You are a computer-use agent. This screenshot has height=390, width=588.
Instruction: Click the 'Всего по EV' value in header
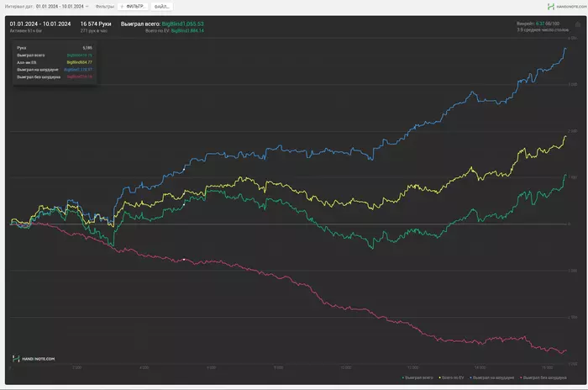point(187,31)
